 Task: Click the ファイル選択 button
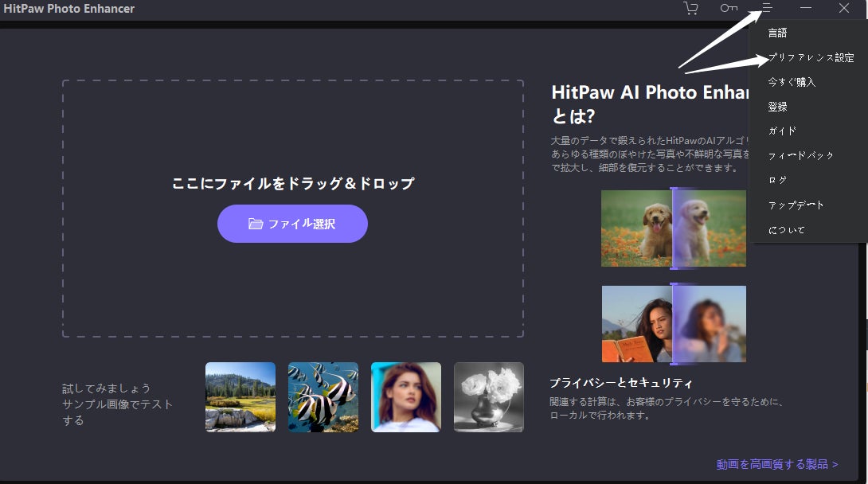(292, 224)
